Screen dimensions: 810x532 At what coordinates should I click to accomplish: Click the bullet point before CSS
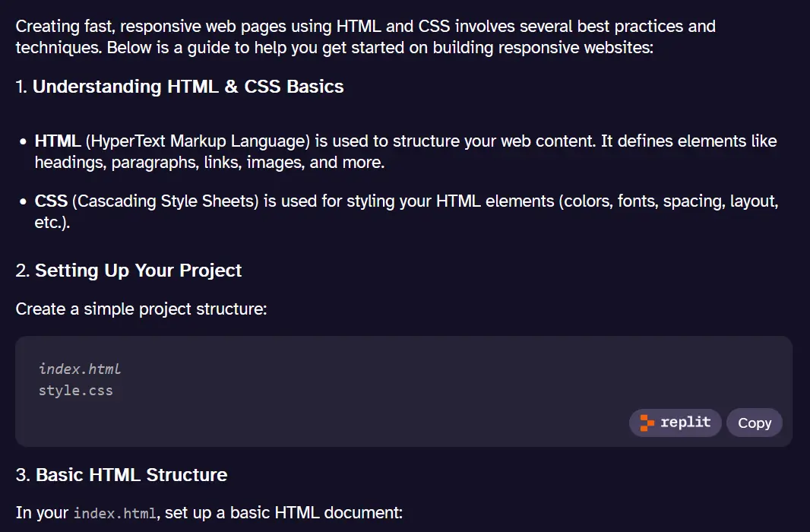[23, 201]
